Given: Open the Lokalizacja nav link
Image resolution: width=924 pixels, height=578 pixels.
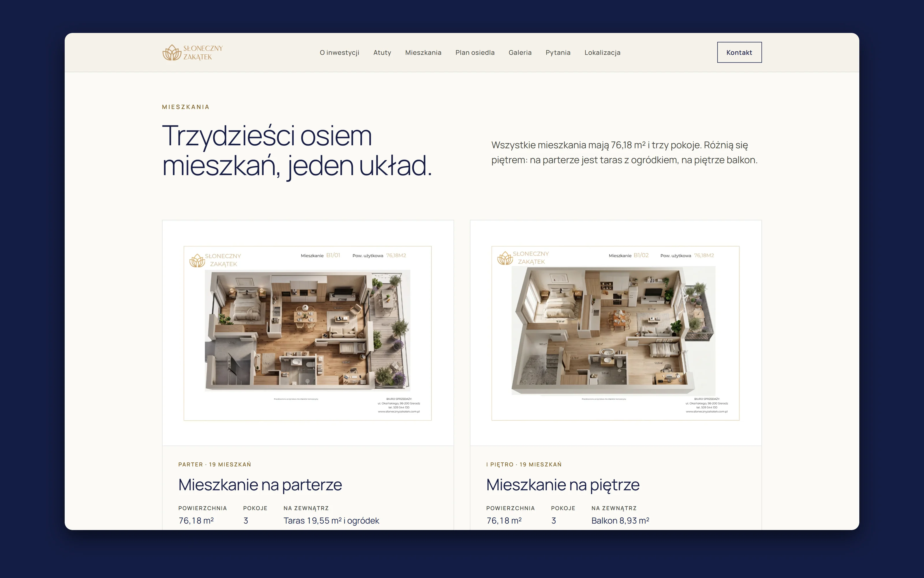Looking at the screenshot, I should tap(603, 52).
